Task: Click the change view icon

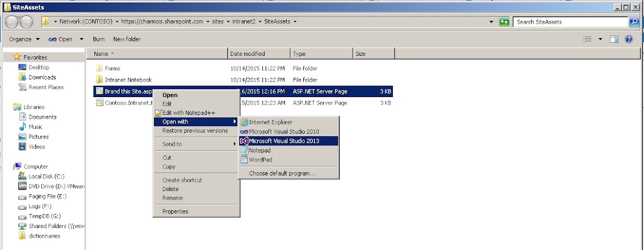Action: click(587, 39)
